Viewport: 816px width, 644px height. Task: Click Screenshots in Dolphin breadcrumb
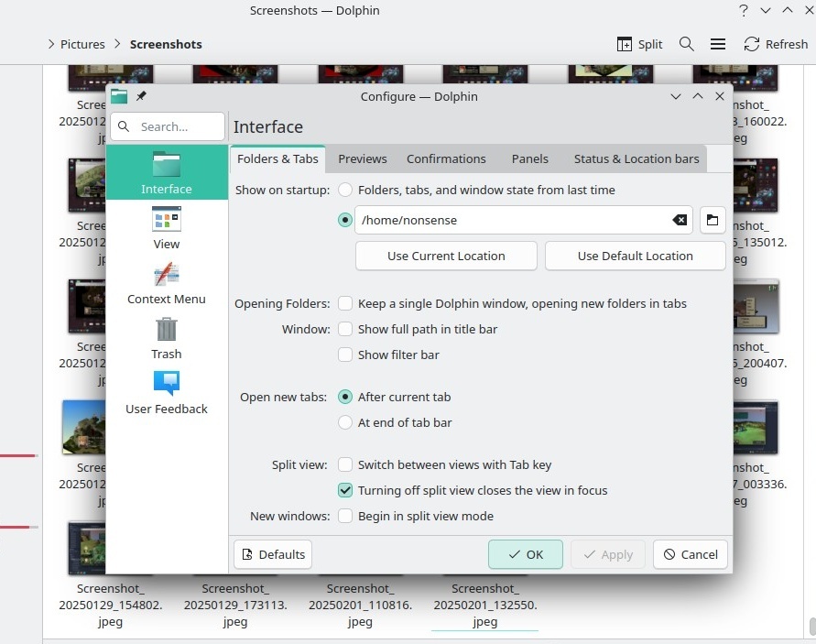166,44
